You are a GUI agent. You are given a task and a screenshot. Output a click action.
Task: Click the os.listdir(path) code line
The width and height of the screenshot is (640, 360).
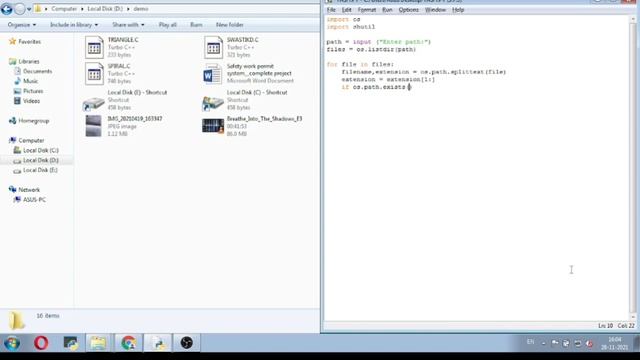point(371,49)
